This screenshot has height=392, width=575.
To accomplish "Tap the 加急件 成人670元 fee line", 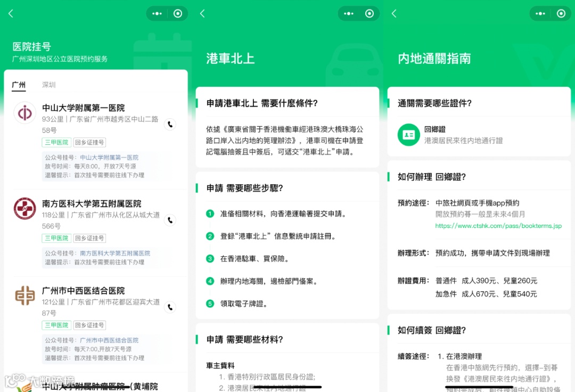I will (486, 294).
